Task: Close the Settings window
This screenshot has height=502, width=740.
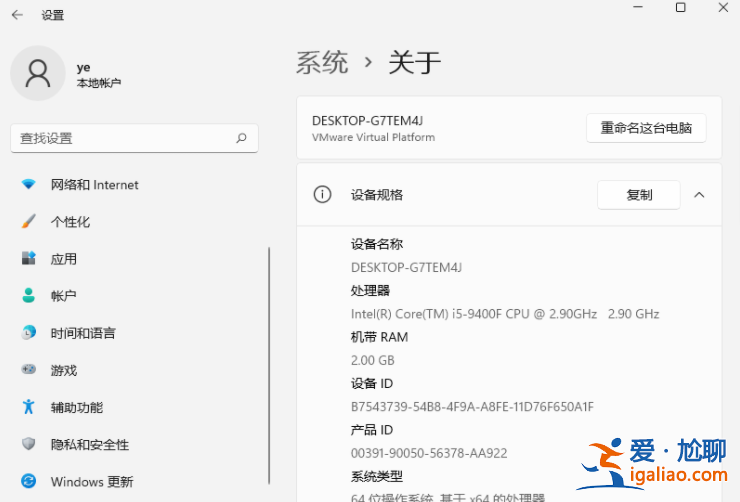Action: 723,7
